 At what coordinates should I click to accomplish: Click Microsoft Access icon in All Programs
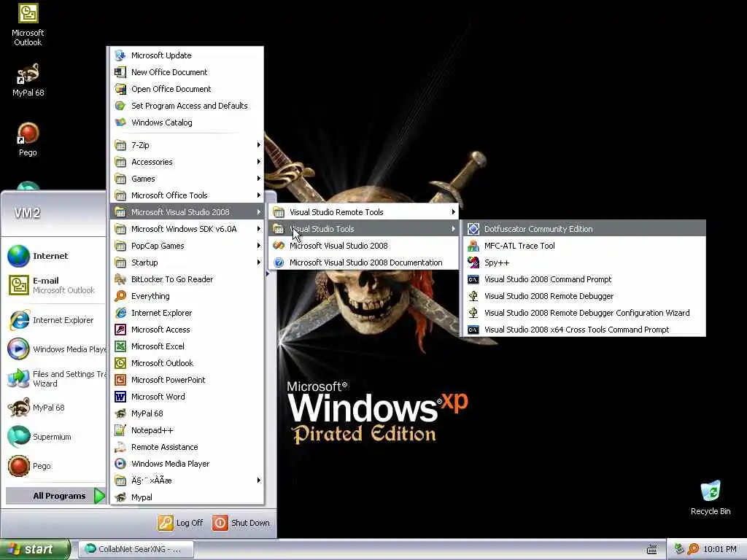click(x=120, y=330)
